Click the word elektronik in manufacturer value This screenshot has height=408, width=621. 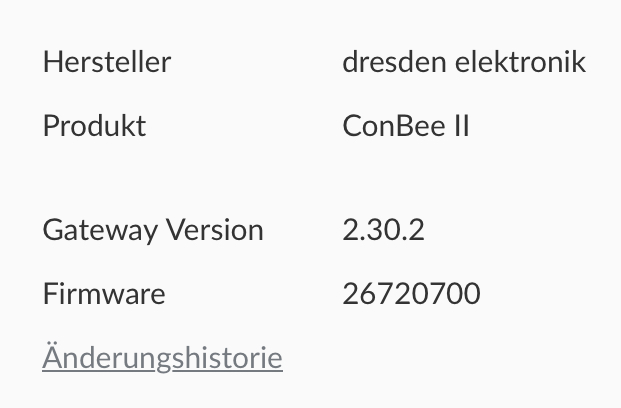point(520,62)
